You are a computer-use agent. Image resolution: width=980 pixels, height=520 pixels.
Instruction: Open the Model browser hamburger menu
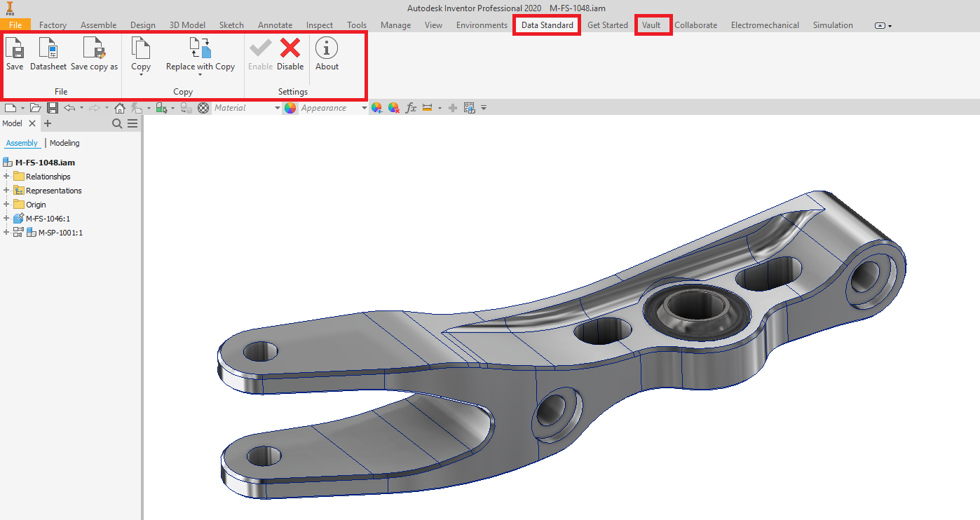[x=132, y=123]
